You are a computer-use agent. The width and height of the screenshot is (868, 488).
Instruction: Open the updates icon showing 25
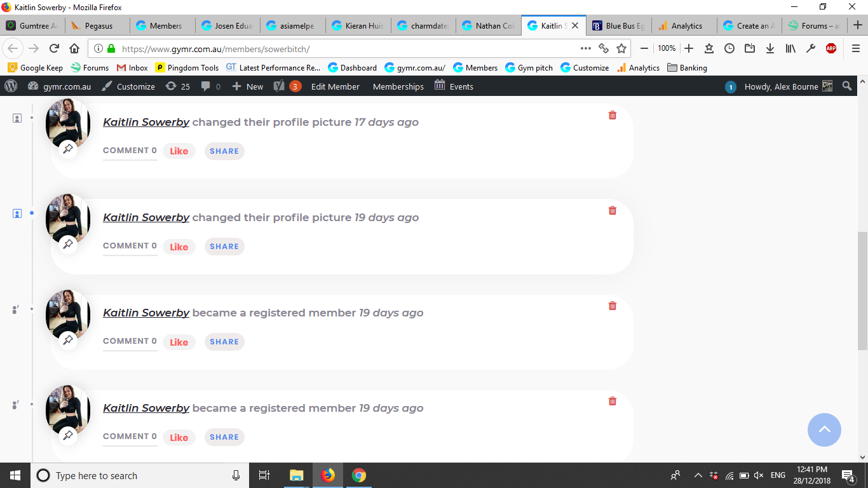178,86
